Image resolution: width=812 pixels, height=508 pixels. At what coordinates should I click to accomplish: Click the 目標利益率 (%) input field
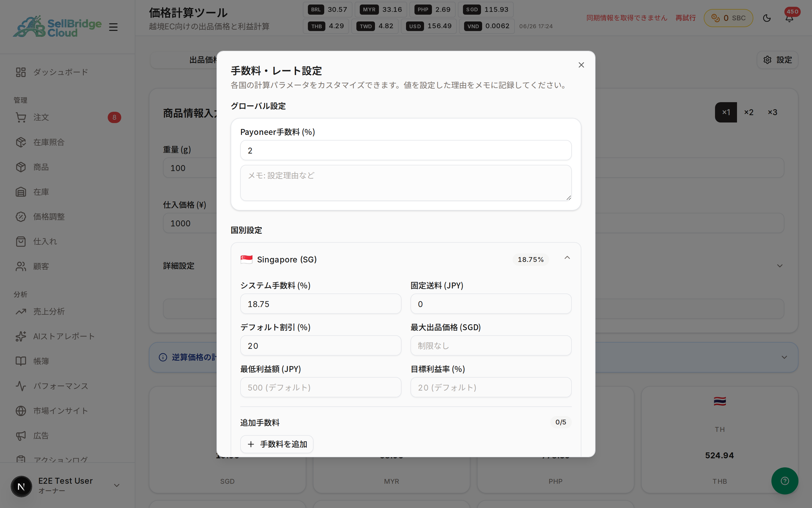click(x=491, y=387)
